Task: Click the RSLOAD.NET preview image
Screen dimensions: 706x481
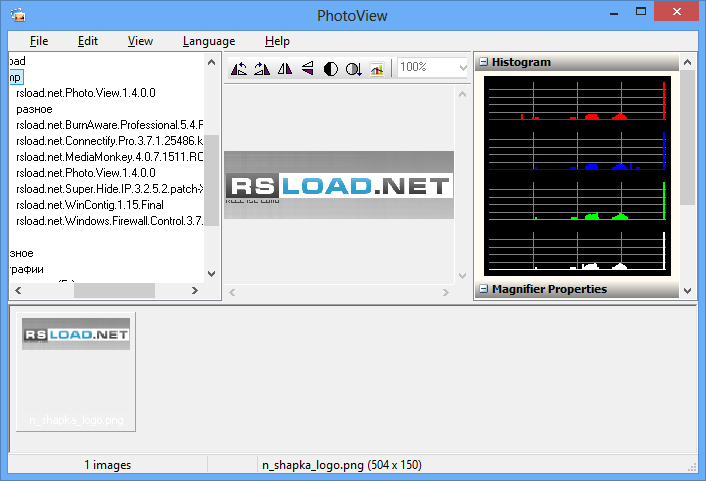Action: click(x=339, y=185)
